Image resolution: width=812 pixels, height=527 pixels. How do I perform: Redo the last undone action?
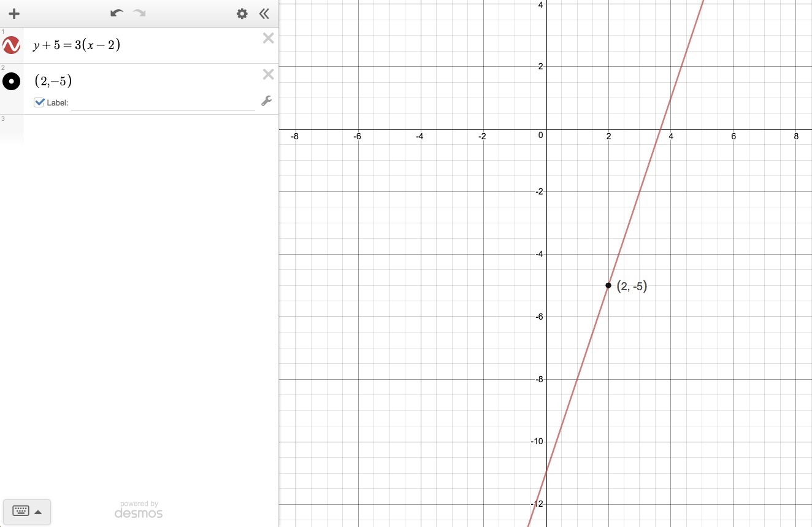point(139,13)
